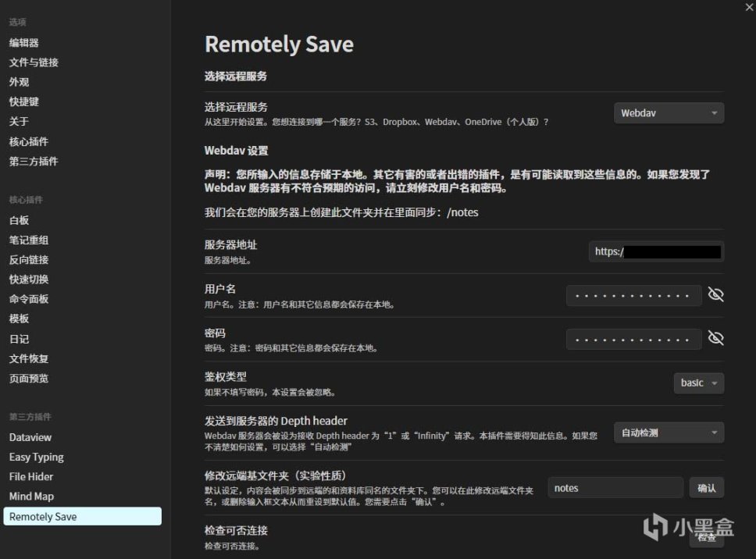The height and width of the screenshot is (559, 756).
Task: Select the Remotely Save sidebar item
Action: point(83,516)
